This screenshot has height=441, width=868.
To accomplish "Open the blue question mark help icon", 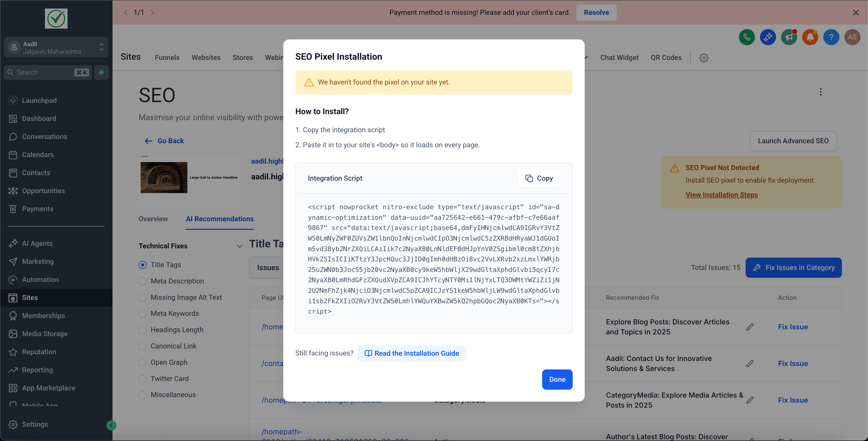I will pyautogui.click(x=831, y=37).
